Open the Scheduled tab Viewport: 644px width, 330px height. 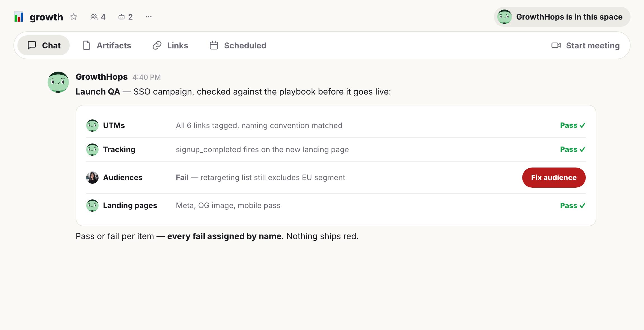pyautogui.click(x=238, y=45)
